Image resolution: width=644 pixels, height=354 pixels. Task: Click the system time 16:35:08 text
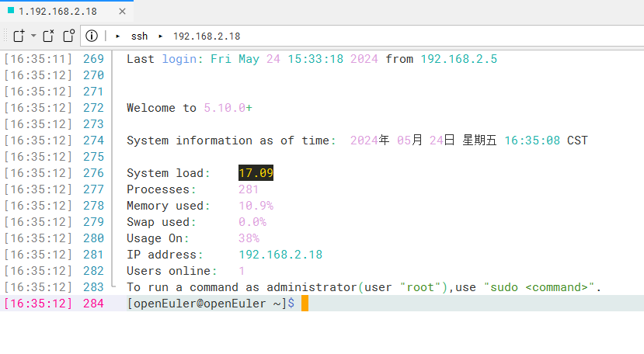click(x=532, y=141)
